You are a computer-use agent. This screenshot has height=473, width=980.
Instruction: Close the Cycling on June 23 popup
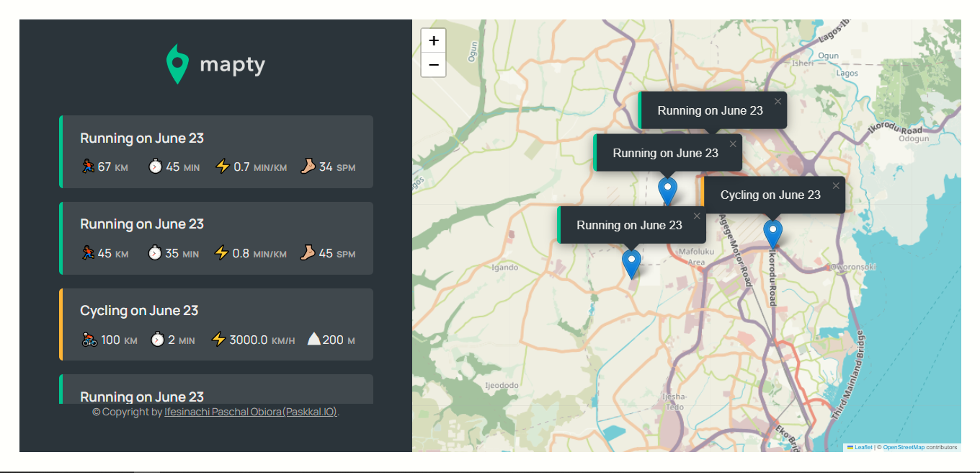pos(836,186)
